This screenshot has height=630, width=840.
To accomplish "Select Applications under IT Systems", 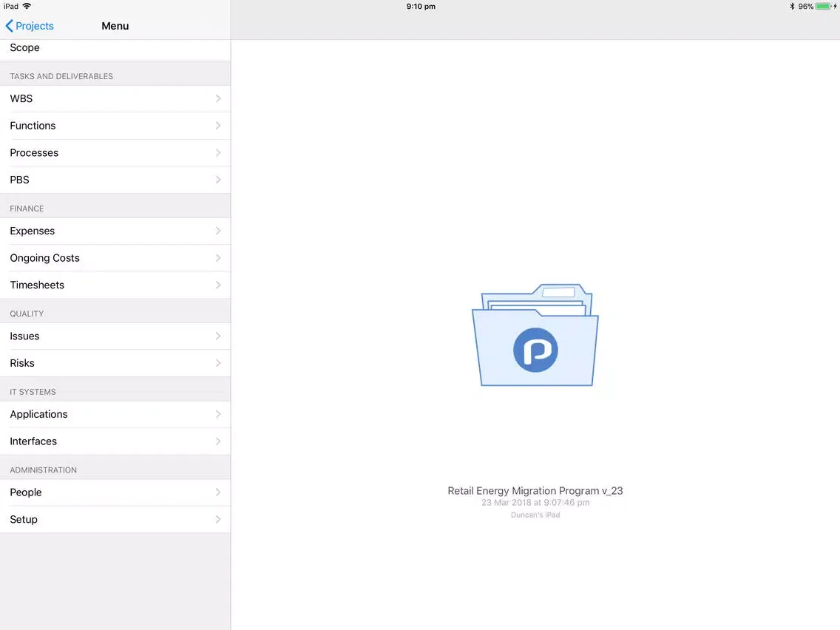I will 115,414.
